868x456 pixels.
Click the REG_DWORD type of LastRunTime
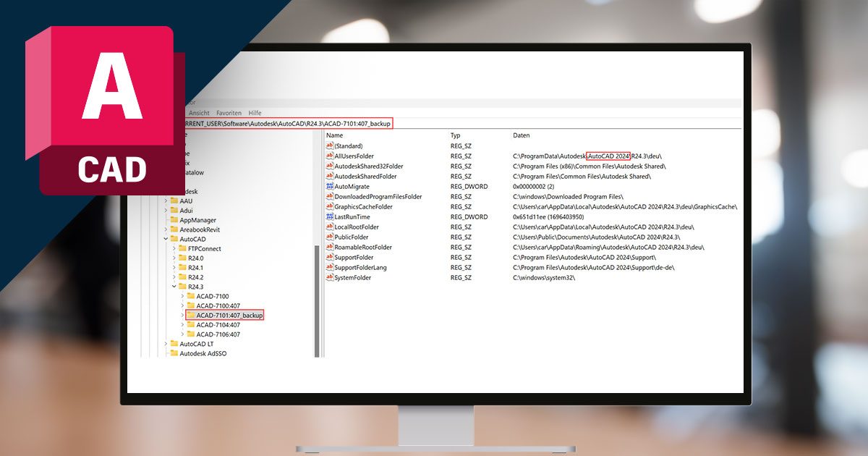469,217
